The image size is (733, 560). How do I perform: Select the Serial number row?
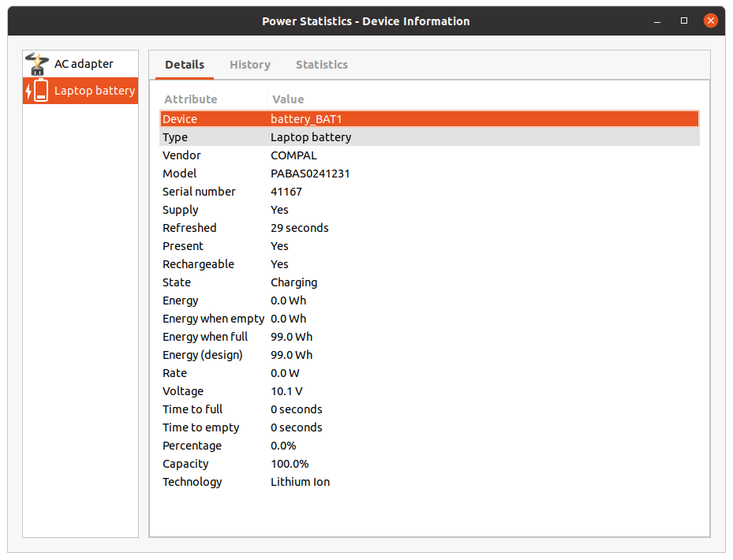click(x=429, y=192)
